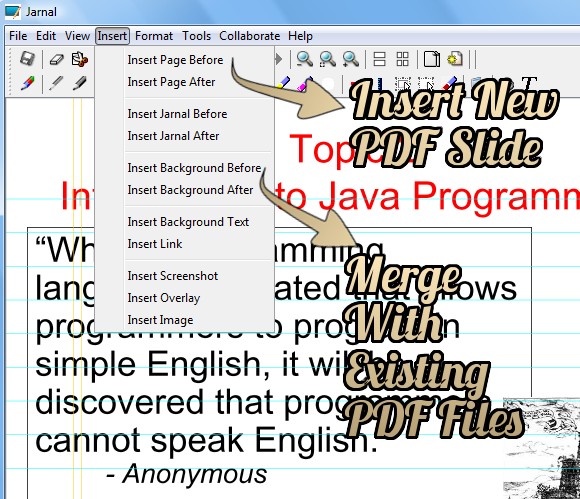Image resolution: width=580 pixels, height=499 pixels.
Task: Select the red-tipped eraser marker icon
Action: click(x=449, y=82)
